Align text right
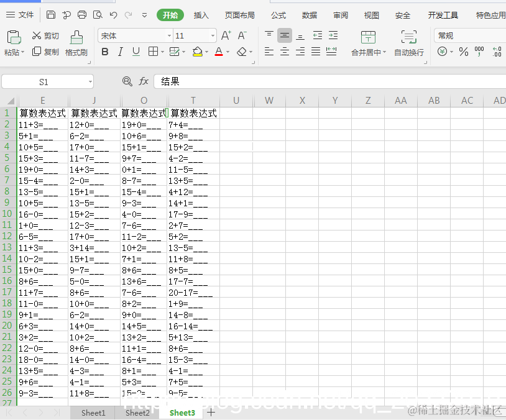Image resolution: width=506 pixels, height=420 pixels. point(300,52)
